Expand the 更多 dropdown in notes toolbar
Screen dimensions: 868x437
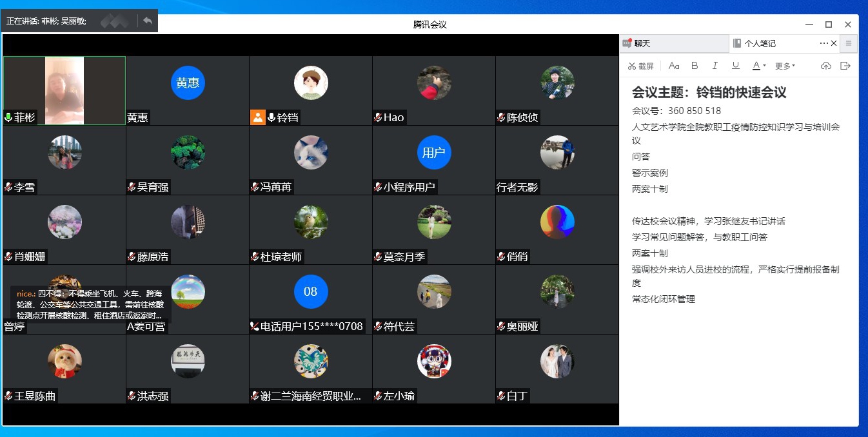click(785, 66)
